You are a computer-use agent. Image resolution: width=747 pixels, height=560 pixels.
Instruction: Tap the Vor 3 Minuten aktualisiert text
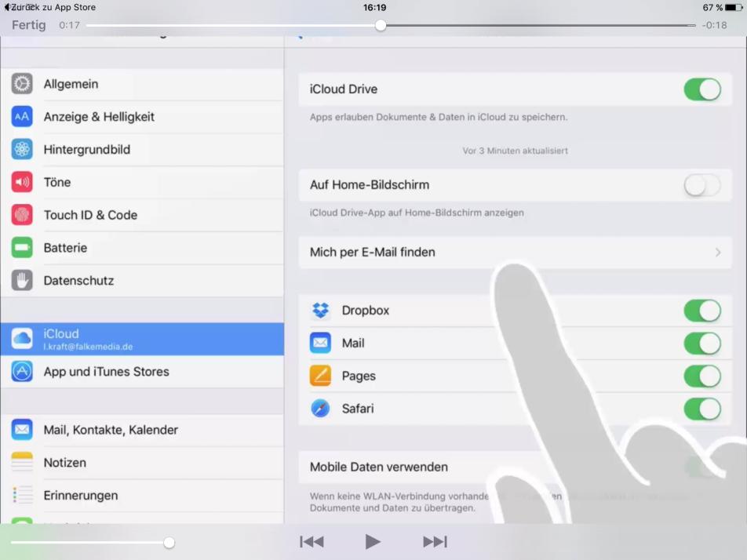[x=515, y=151]
